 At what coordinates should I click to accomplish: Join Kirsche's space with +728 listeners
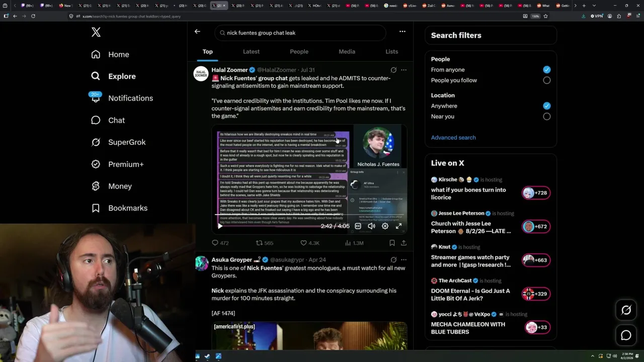tap(536, 193)
